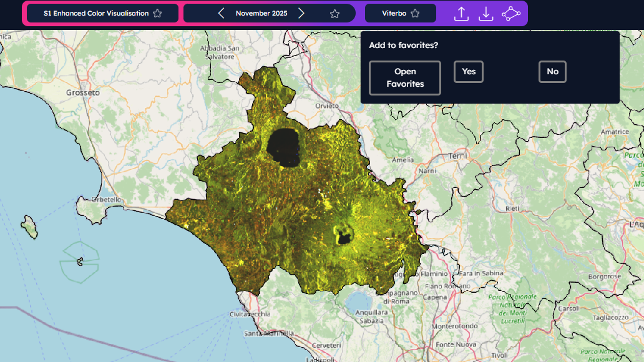Click the download icon in the toolbar
Viewport: 644px width, 362px height.
(x=485, y=14)
